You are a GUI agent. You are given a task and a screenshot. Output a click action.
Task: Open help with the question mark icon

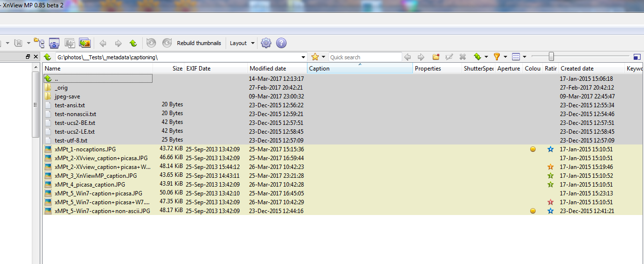tap(281, 43)
